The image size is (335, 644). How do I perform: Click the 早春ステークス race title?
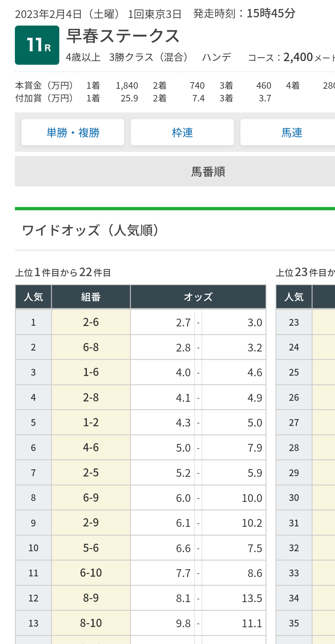pyautogui.click(x=123, y=36)
